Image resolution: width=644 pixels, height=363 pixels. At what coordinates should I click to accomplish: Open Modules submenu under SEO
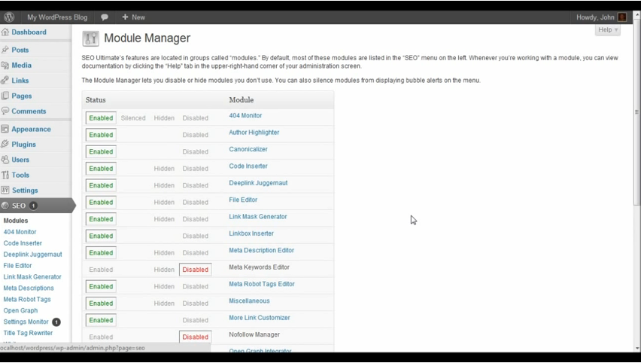pos(16,221)
